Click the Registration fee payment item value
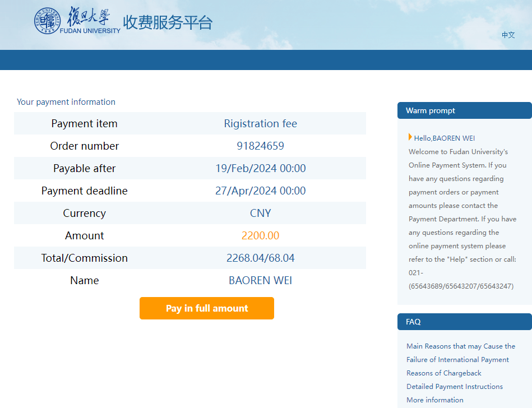The height and width of the screenshot is (408, 532). pyautogui.click(x=260, y=123)
